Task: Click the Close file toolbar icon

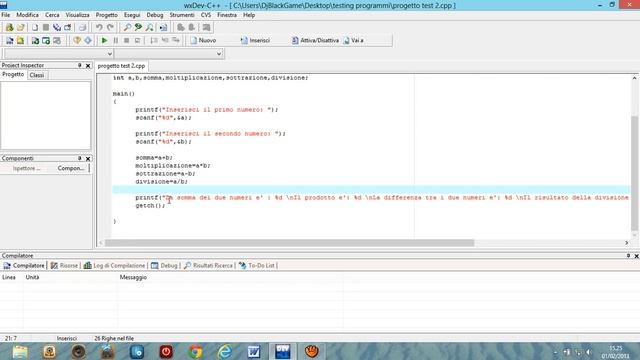Action: 68,27
